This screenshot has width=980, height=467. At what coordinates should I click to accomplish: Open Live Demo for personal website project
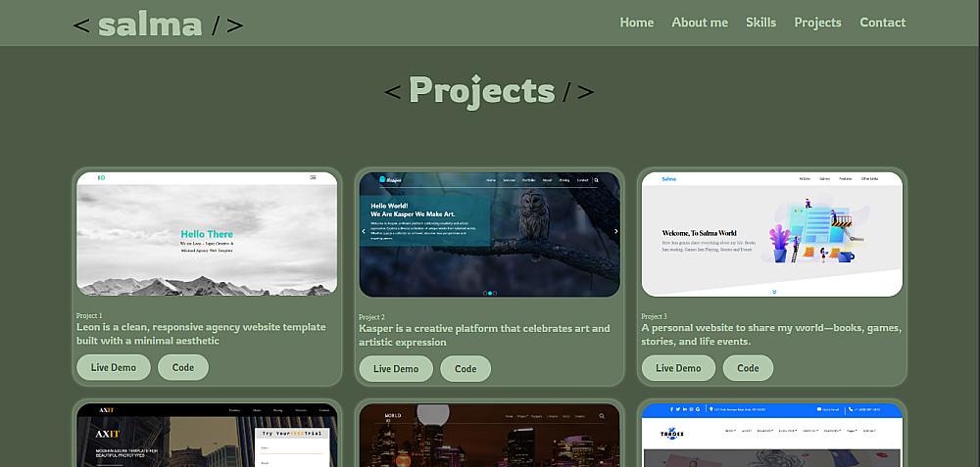coord(678,368)
